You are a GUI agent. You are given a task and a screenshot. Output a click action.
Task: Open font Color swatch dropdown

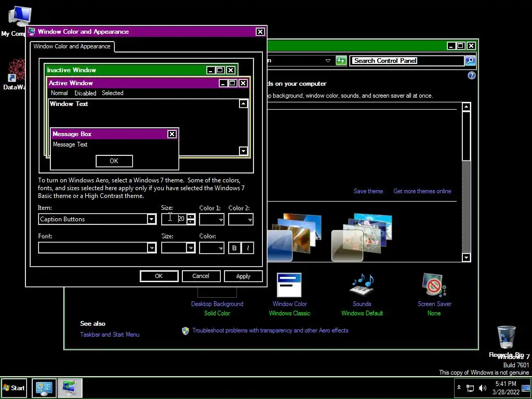[212, 248]
